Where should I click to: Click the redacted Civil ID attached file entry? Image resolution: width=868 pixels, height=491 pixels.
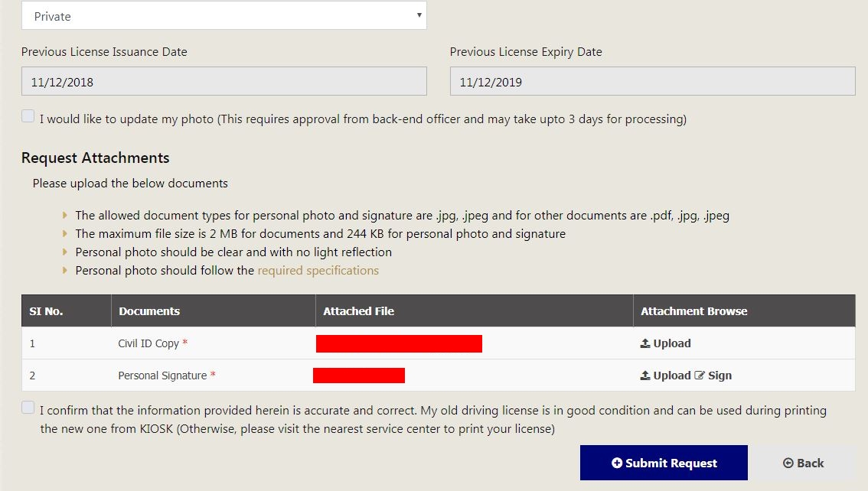[398, 343]
